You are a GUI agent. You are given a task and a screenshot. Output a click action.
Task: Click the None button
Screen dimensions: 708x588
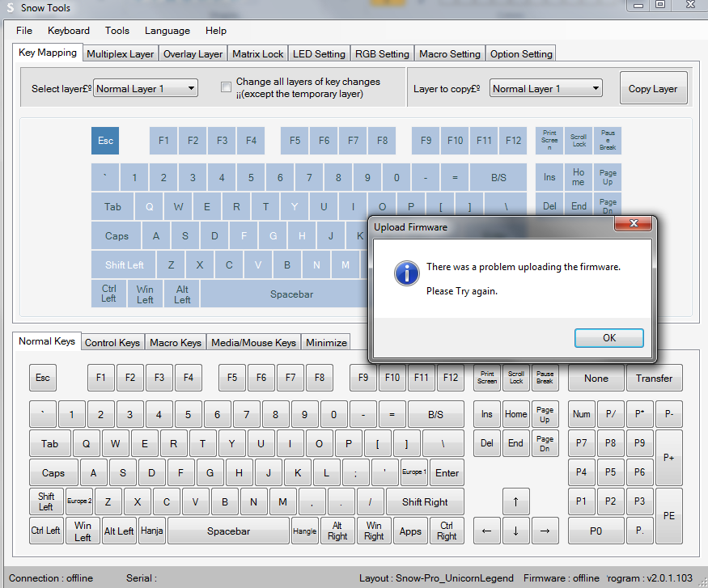[596, 378]
